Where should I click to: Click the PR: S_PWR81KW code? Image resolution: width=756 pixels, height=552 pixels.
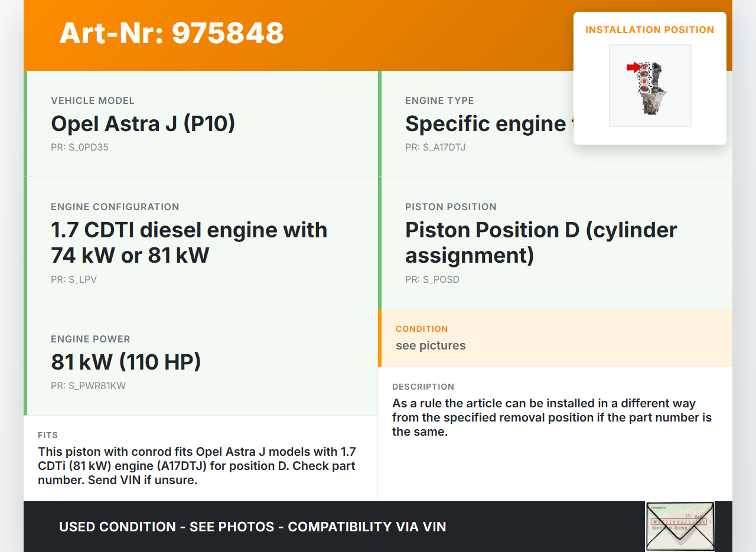(88, 386)
